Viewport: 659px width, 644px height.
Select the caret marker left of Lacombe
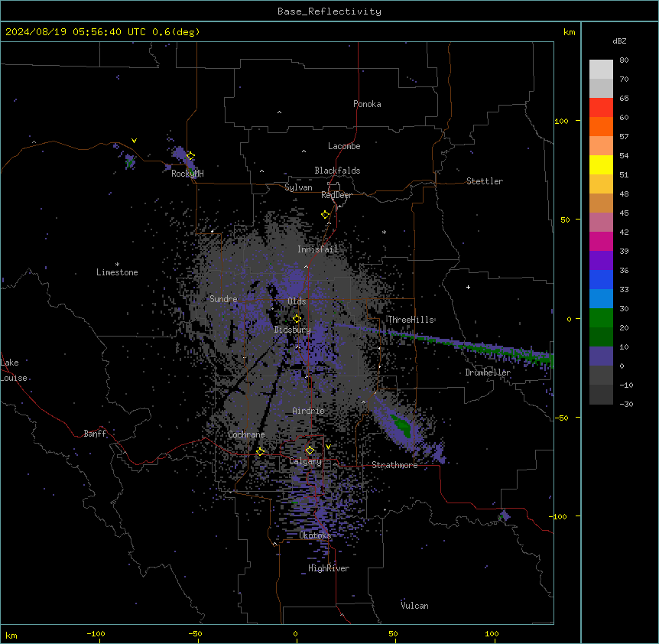coord(304,151)
